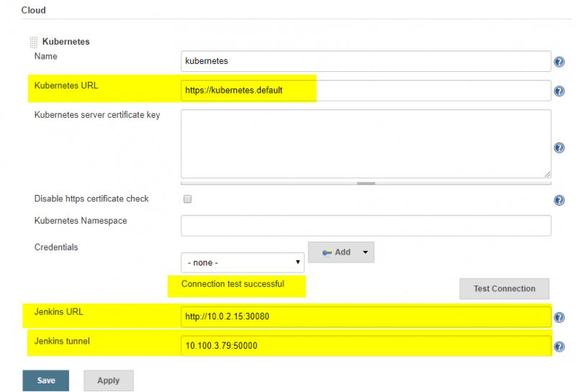
Task: Click the 'Kubernetes' section heading
Action: click(x=66, y=42)
